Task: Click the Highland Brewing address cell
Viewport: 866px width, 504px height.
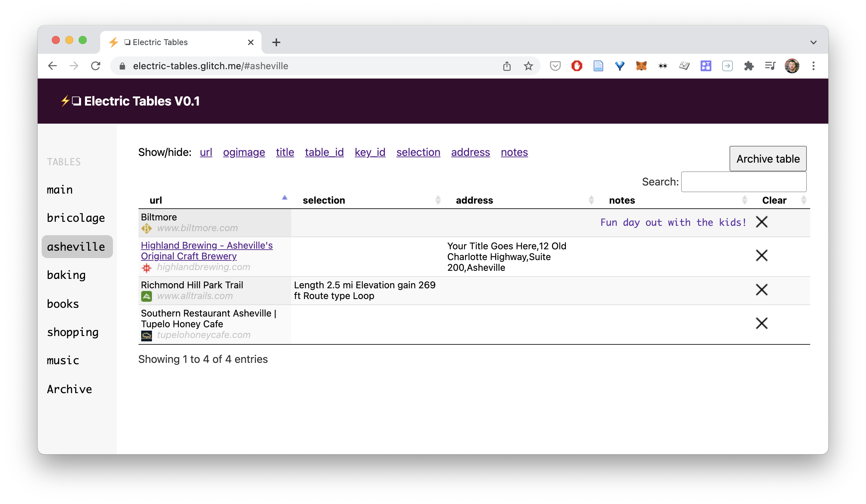Action: click(507, 257)
